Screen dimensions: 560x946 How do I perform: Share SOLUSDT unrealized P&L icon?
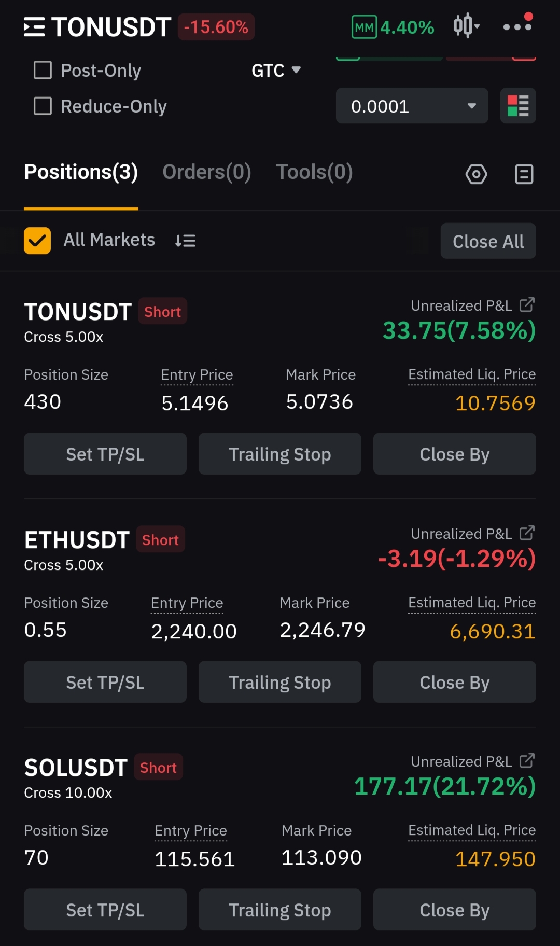[527, 761]
